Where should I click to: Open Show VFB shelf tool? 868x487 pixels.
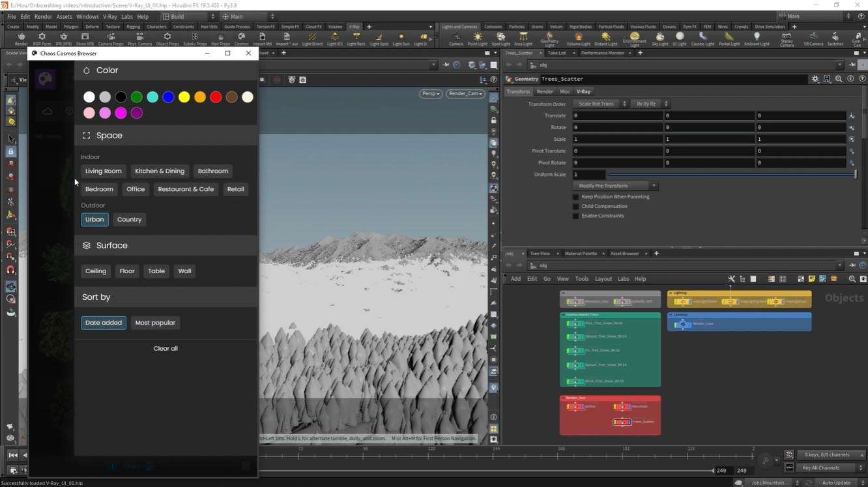coord(85,38)
